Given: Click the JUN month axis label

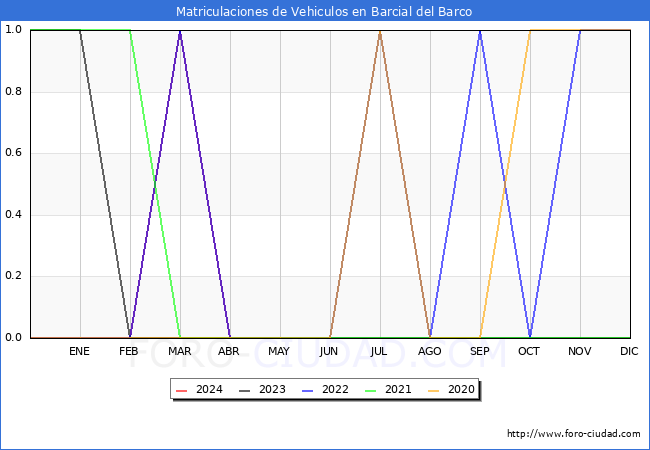Looking at the screenshot, I should coord(329,351).
